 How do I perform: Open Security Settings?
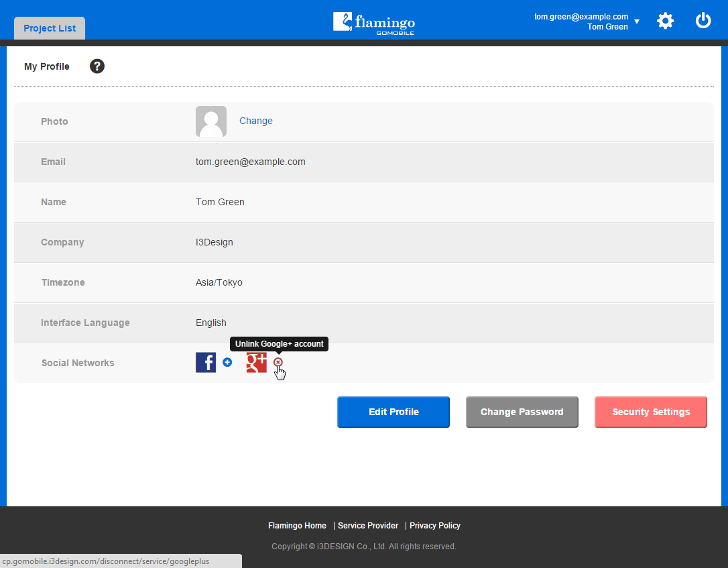point(651,412)
